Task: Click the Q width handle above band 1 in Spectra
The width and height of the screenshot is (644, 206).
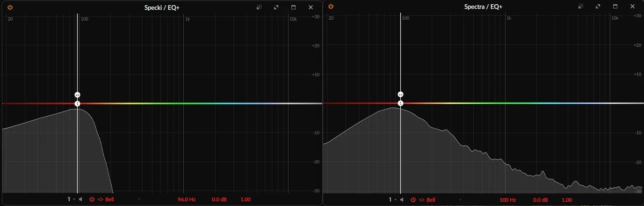Action: coord(400,95)
